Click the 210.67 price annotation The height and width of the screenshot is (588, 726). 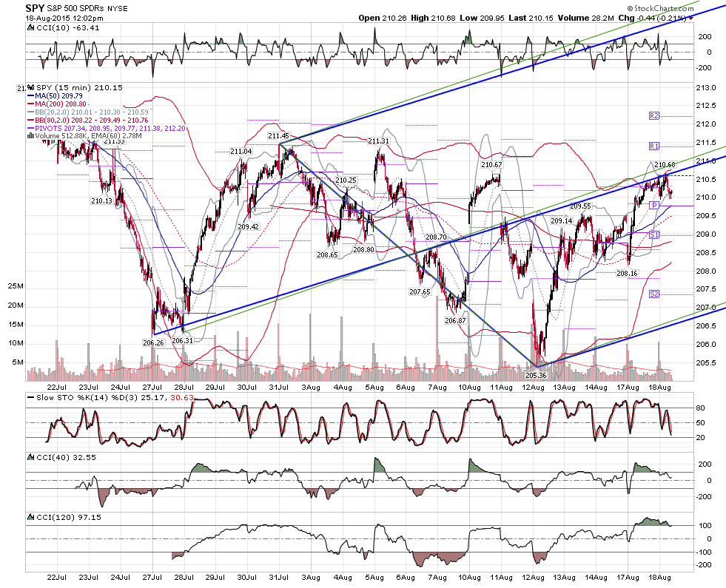491,165
